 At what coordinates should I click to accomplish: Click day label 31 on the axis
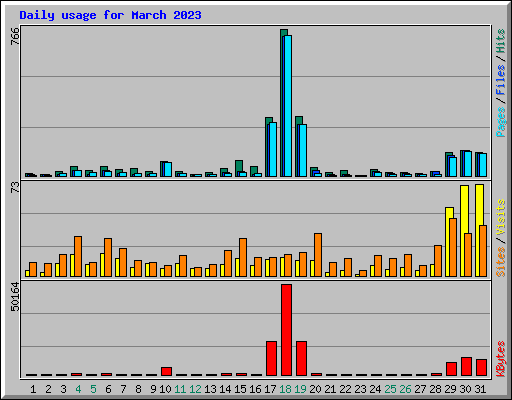480,389
